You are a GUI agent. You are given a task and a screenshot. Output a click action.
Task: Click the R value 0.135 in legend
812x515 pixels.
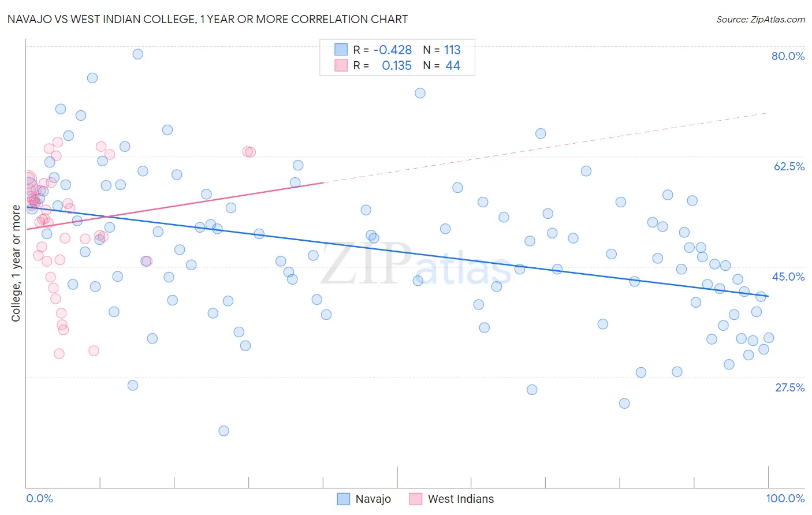tap(397, 65)
